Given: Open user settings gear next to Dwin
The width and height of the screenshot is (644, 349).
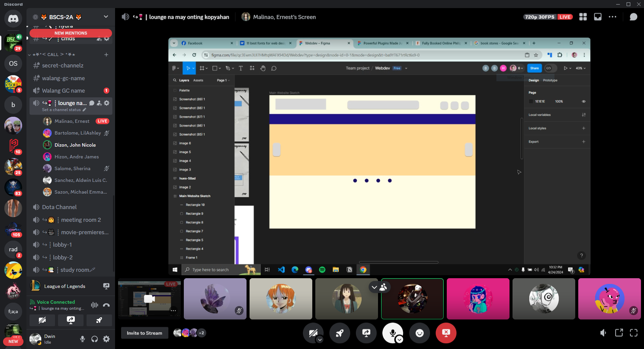Looking at the screenshot, I should (106, 339).
